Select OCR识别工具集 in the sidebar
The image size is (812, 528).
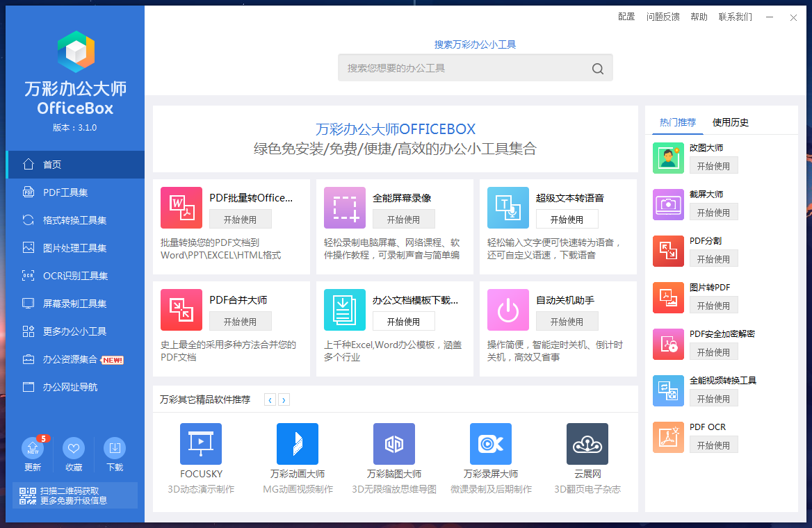[x=75, y=276]
